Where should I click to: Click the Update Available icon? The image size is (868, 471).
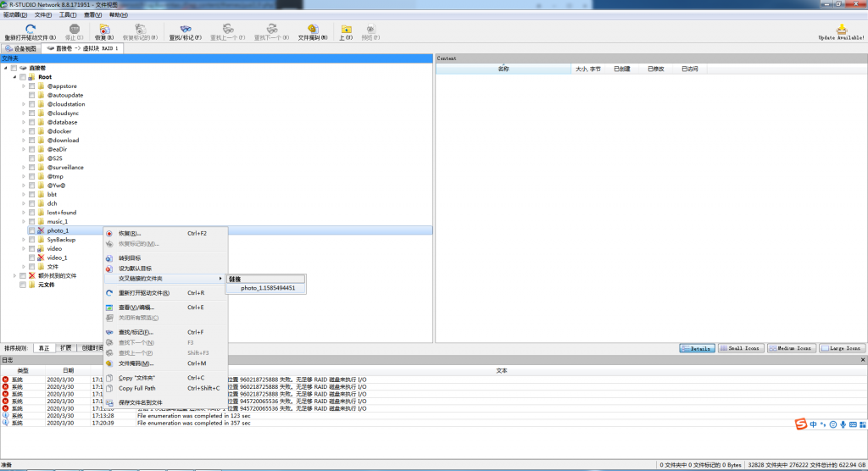pyautogui.click(x=841, y=30)
